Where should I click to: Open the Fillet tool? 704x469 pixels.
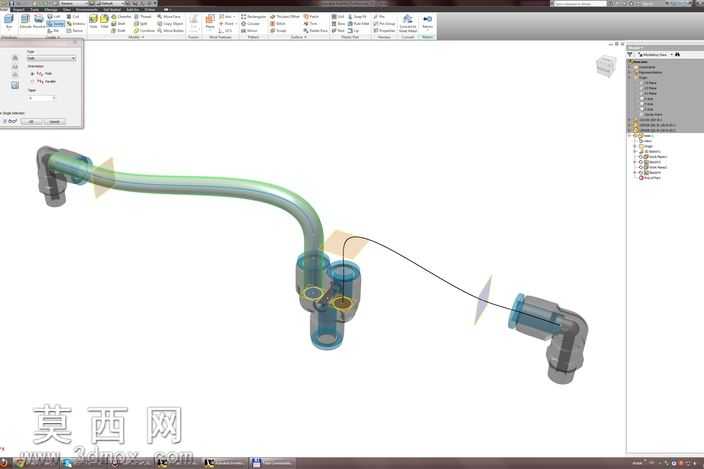pyautogui.click(x=104, y=22)
